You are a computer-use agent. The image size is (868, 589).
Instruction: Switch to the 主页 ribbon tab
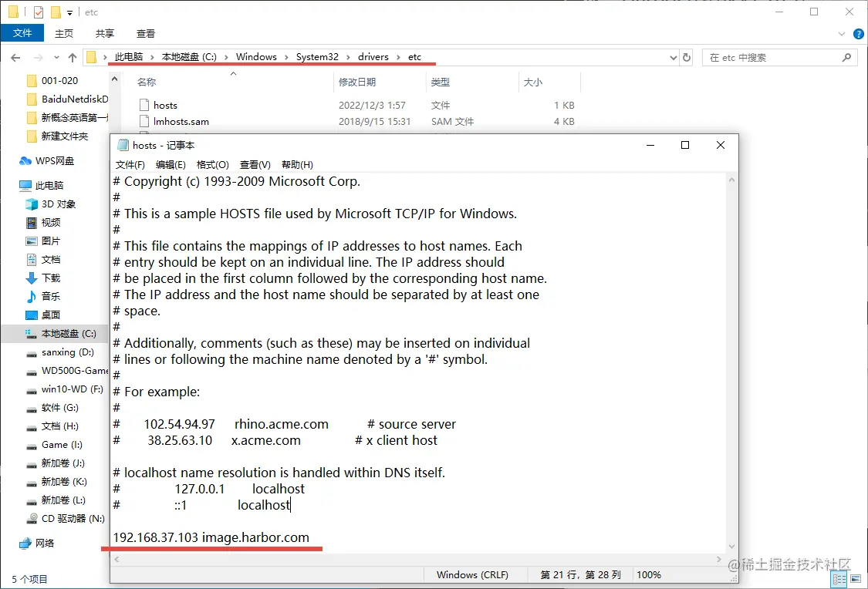[64, 33]
